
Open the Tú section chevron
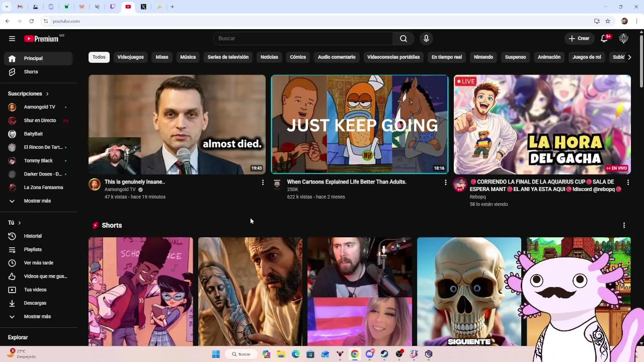[20, 223]
